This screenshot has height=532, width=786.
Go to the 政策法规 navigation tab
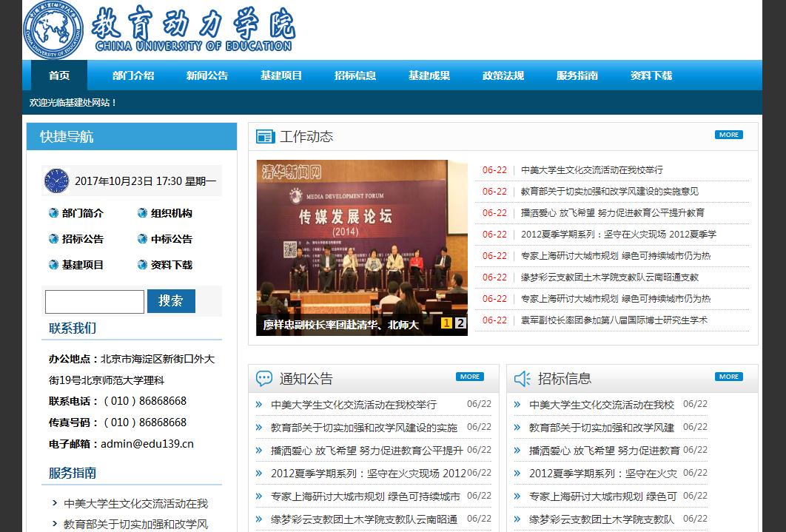(x=503, y=75)
